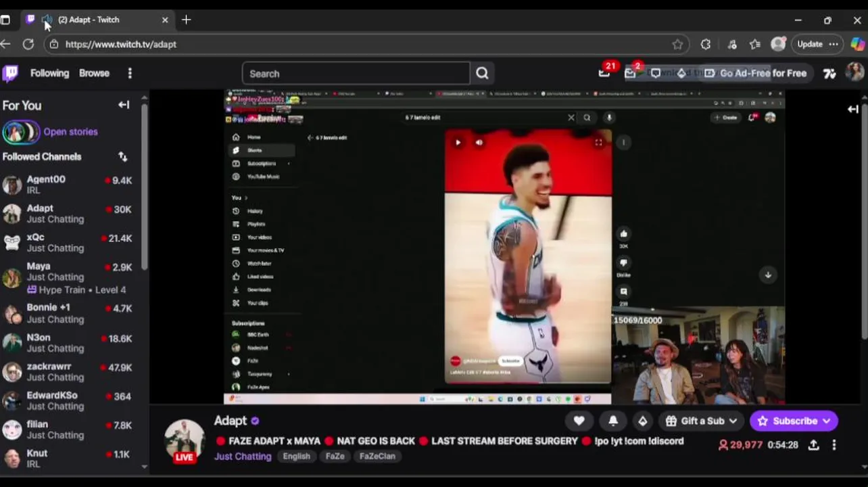
Task: Click the Turbo icon in the top bar
Action: [x=829, y=73]
